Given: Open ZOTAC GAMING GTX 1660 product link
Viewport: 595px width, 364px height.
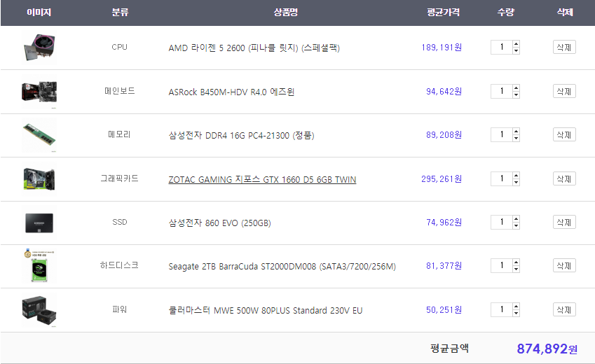Looking at the screenshot, I should click(x=262, y=179).
